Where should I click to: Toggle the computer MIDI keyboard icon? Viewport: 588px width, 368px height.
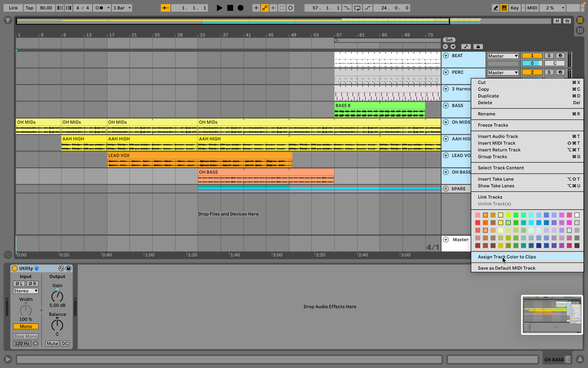pos(505,8)
